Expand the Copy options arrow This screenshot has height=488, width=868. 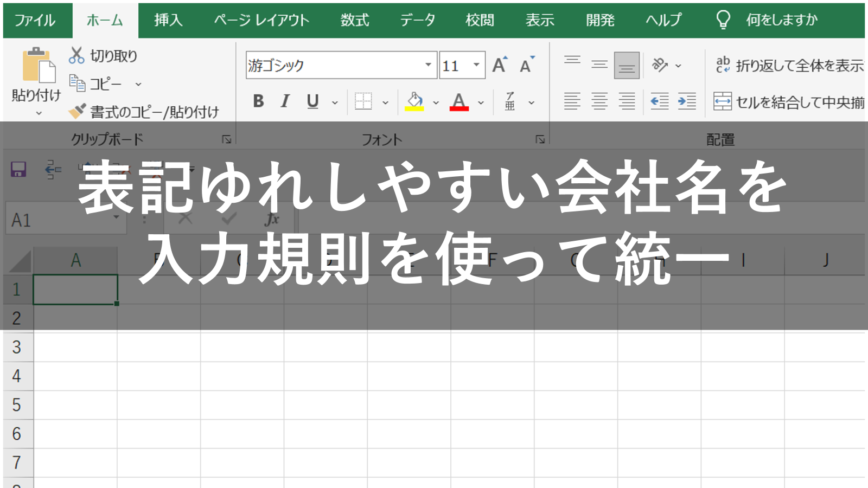coord(138,84)
